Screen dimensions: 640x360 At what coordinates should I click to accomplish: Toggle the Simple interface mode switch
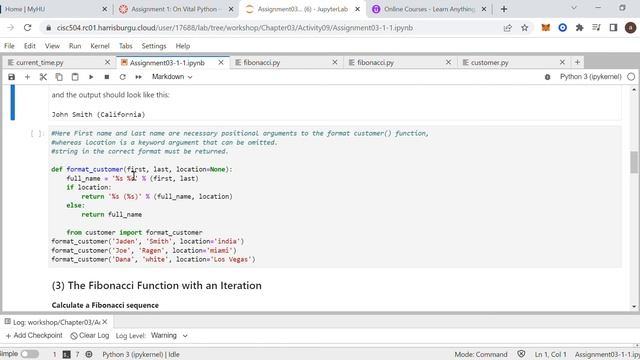click(x=29, y=354)
